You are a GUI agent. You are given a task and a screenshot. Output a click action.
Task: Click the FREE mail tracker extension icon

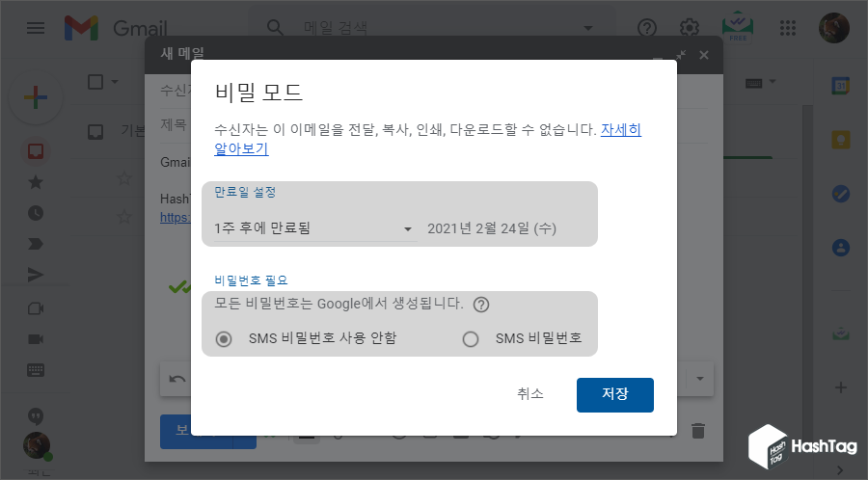pos(738,28)
